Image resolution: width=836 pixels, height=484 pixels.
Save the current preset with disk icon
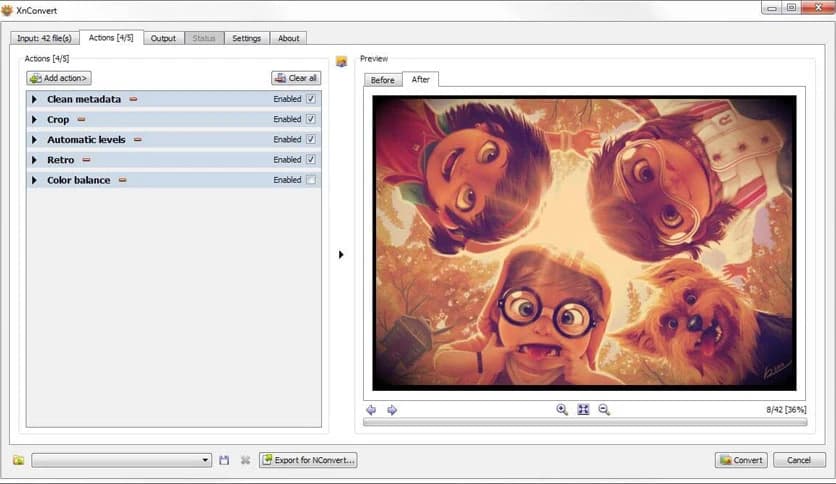224,460
